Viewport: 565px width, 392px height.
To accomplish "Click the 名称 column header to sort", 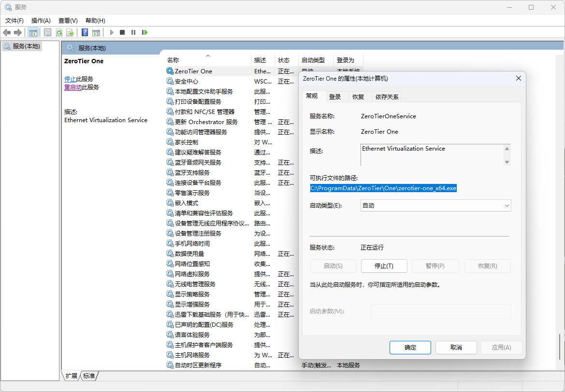I will tap(173, 60).
